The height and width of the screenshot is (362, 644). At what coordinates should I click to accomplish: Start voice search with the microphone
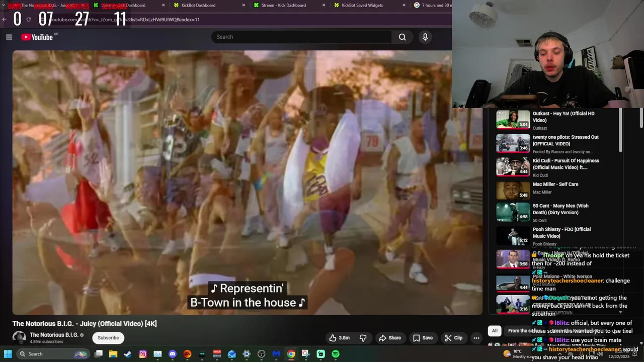(425, 37)
